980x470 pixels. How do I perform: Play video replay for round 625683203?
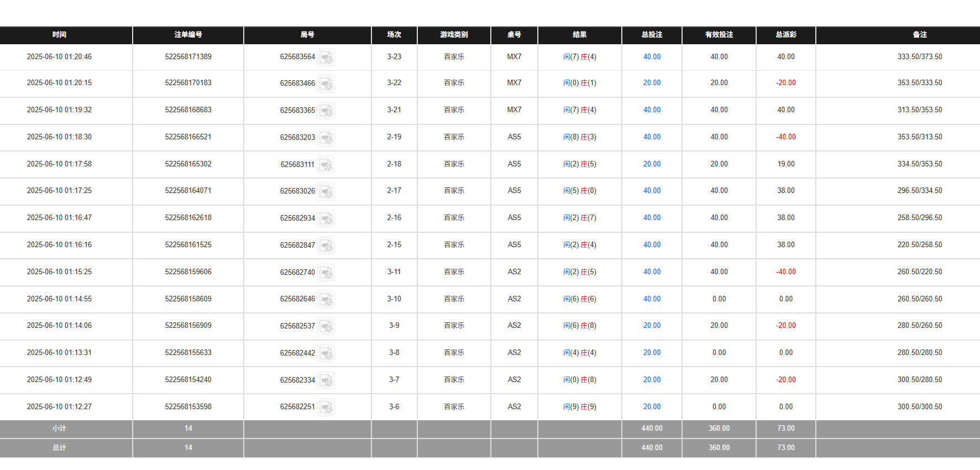(x=326, y=137)
